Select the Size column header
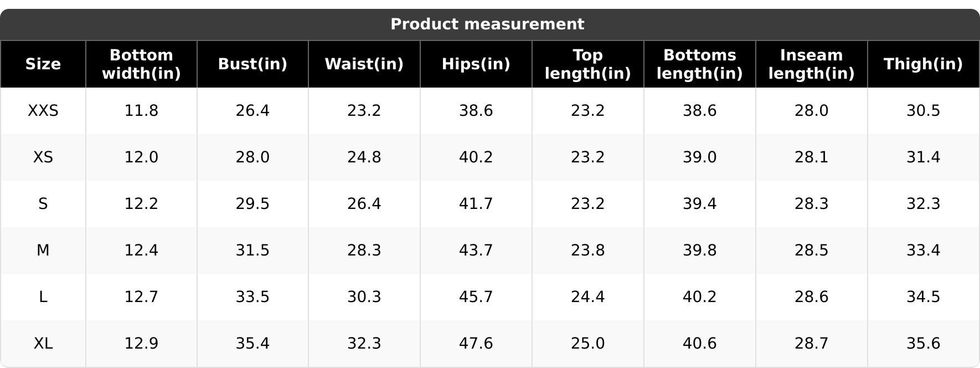Viewport: 980px width, 368px height. (43, 64)
